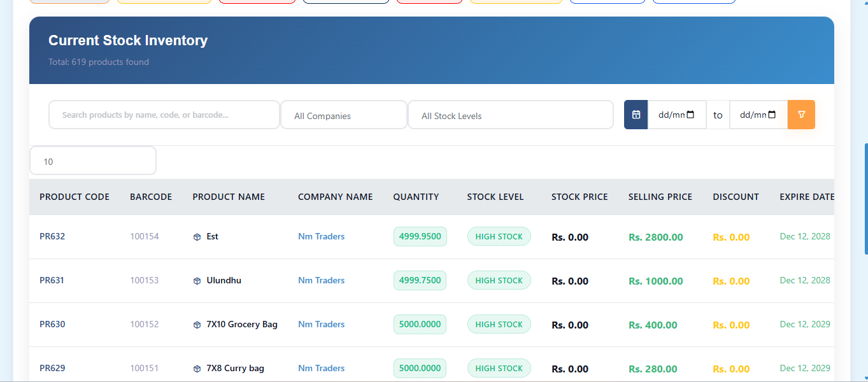Screen dimensions: 868x382
Task: Click the calendar icon before date range
Action: pos(636,115)
